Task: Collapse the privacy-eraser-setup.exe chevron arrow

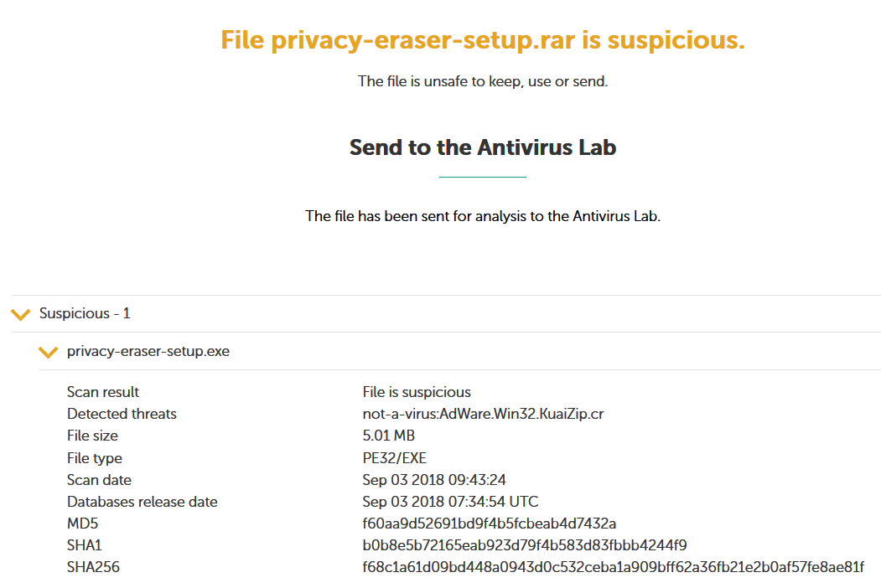Action: pos(48,352)
